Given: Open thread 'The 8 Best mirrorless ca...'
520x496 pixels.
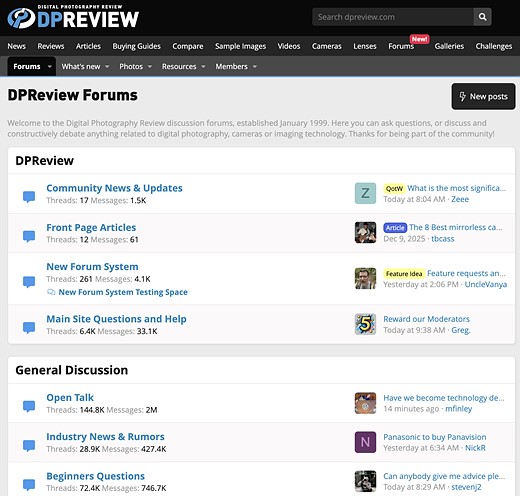Looking at the screenshot, I should tap(456, 227).
